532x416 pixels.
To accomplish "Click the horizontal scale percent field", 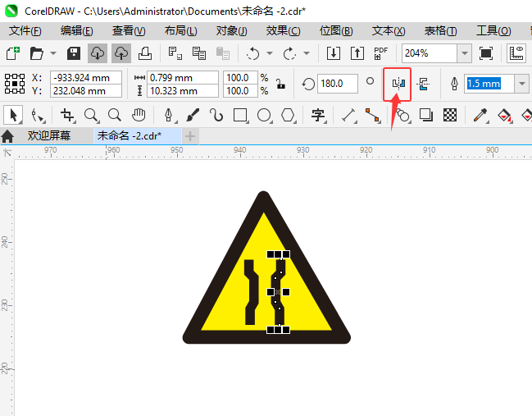I will coord(240,78).
